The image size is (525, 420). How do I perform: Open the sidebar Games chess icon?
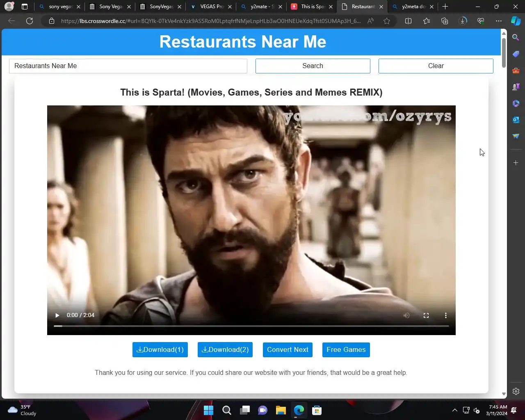(x=516, y=87)
